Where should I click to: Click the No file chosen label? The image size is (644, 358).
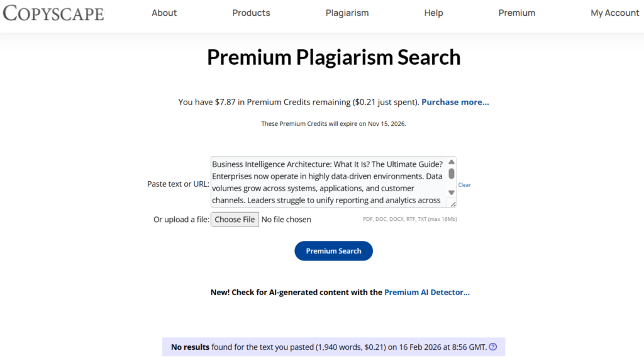(x=286, y=220)
